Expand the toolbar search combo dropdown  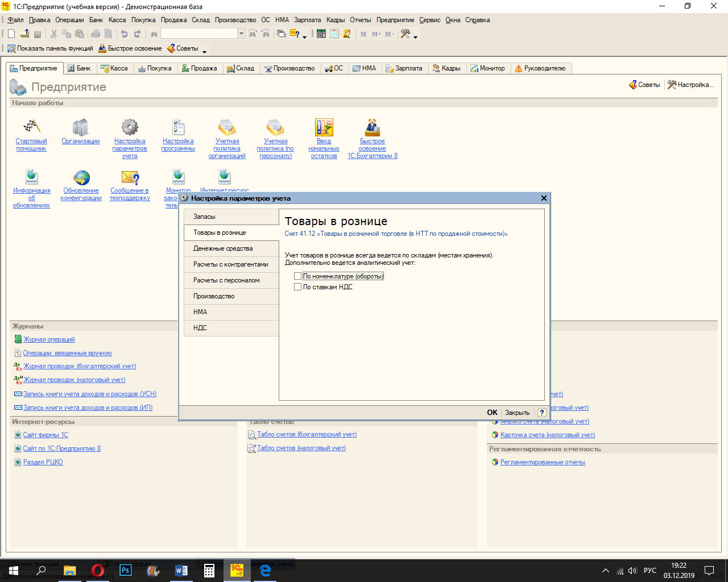pos(241,34)
